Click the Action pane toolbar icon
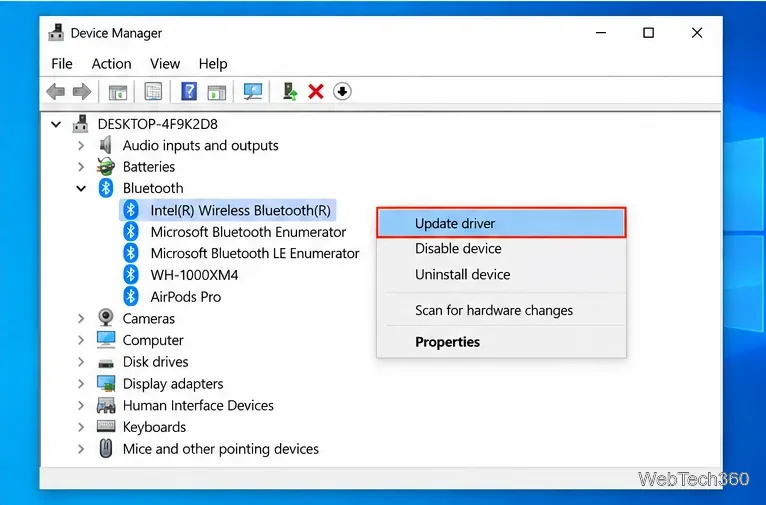 (x=216, y=91)
